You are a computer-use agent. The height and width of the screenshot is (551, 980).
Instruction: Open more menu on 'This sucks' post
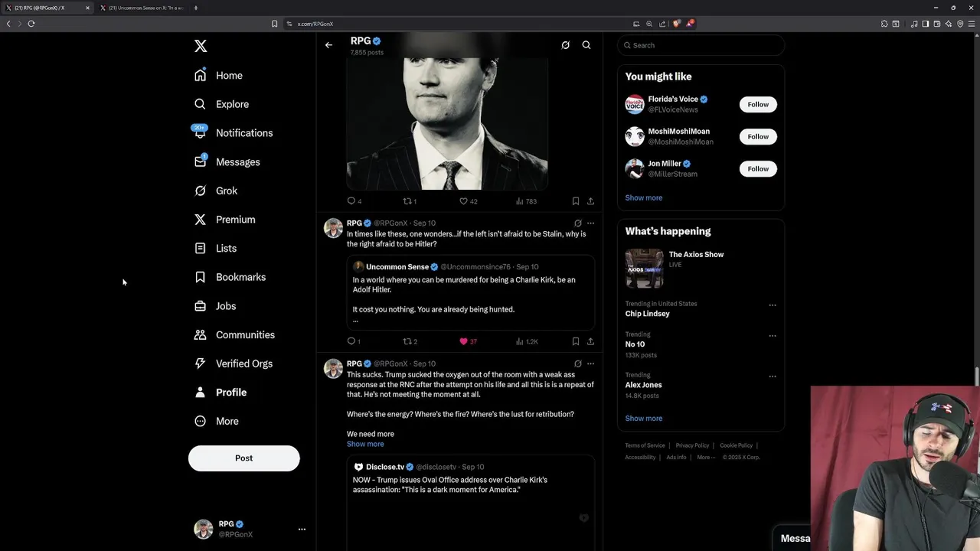coord(590,364)
